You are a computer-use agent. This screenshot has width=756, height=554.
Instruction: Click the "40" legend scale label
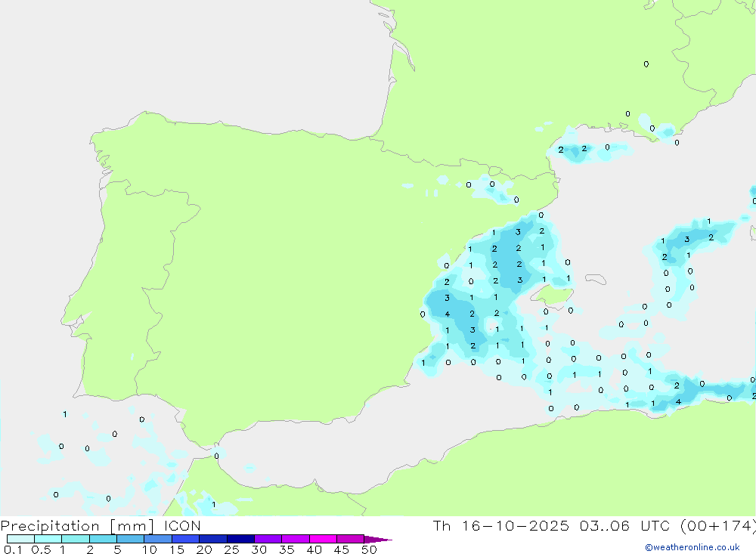(314, 549)
